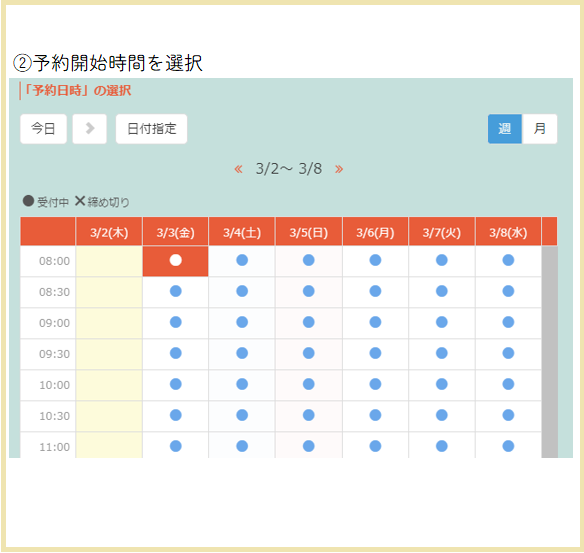Select the 3/8(水) 11:00 available slot
The height and width of the screenshot is (553, 584).
point(508,446)
